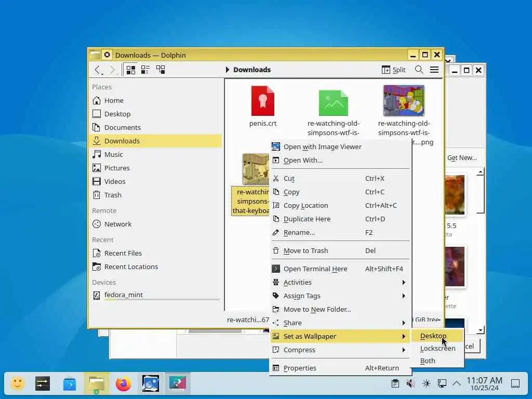Viewport: 532px width, 399px height.
Task: Open Documents in the Places panel
Action: (x=156, y=128)
